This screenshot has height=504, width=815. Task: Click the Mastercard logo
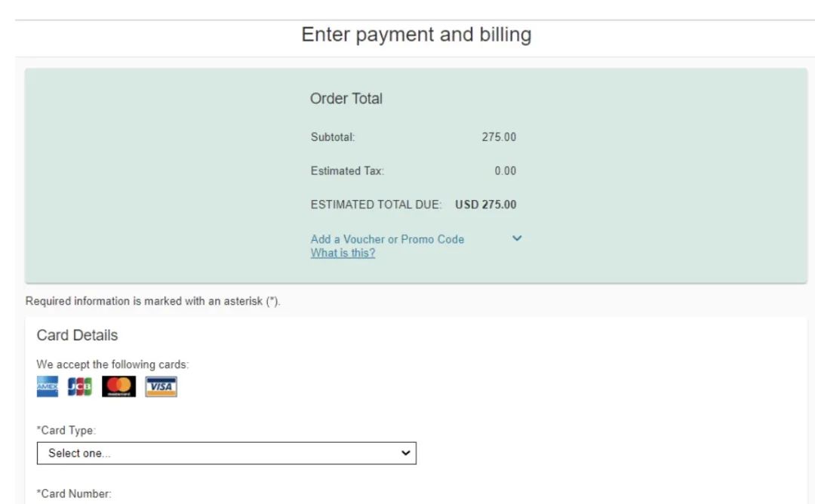click(119, 386)
